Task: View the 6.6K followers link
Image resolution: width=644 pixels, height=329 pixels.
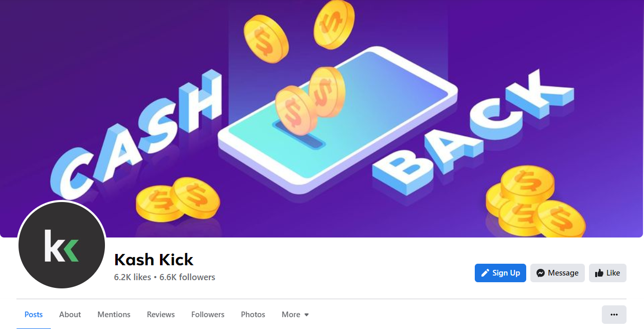Action: coord(187,277)
